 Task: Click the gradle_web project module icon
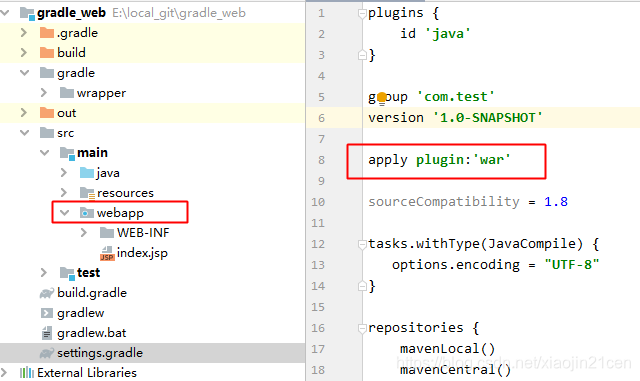tap(27, 13)
